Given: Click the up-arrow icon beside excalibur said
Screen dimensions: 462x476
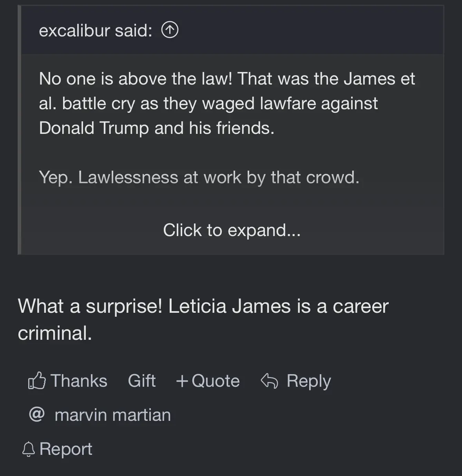Looking at the screenshot, I should tap(170, 30).
